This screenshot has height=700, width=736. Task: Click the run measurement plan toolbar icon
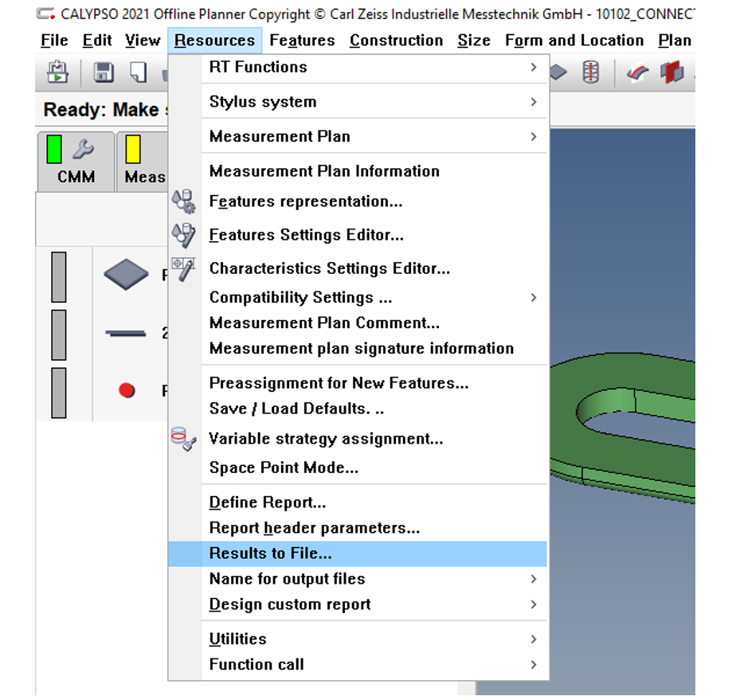(57, 72)
